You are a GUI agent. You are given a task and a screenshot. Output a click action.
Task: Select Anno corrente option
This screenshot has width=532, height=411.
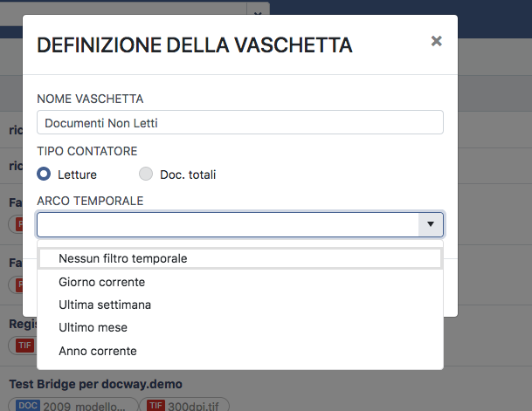point(98,351)
